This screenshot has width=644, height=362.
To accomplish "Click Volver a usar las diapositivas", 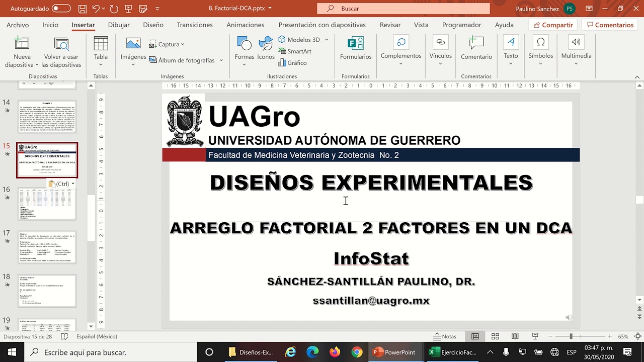I will click(x=61, y=52).
